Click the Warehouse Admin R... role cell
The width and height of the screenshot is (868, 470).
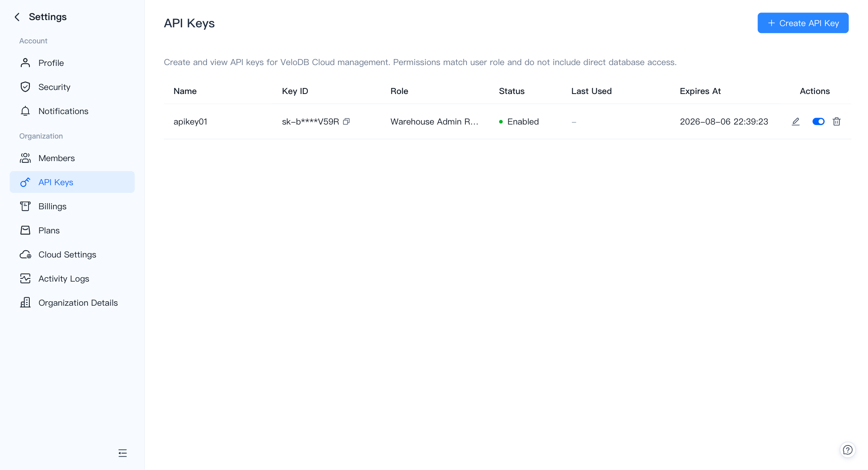pos(434,122)
